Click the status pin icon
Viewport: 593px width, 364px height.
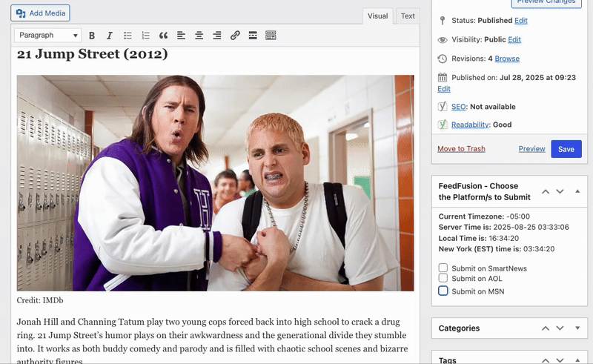point(443,21)
